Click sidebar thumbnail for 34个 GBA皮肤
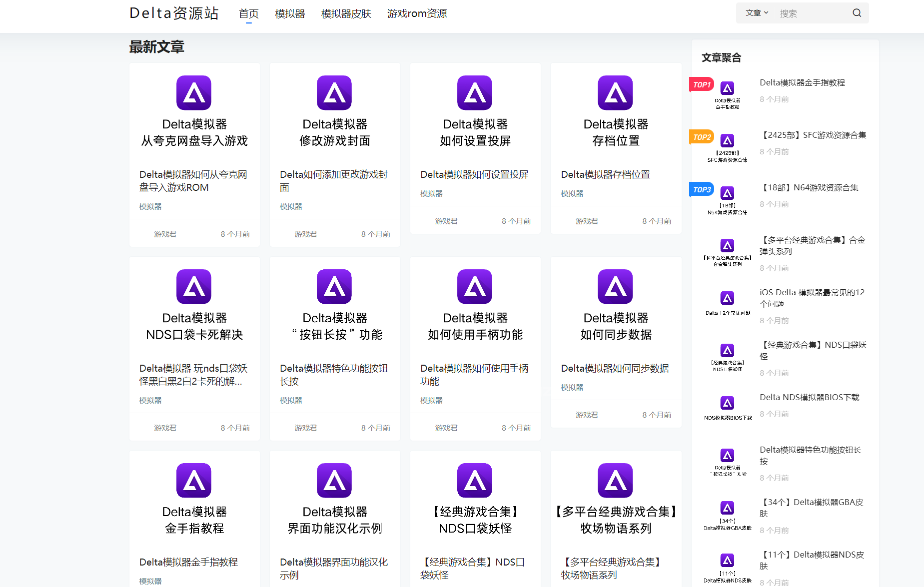This screenshot has height=587, width=924. (x=727, y=514)
